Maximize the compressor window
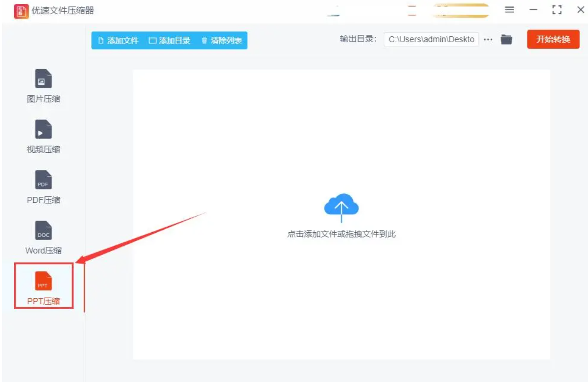 coord(557,10)
